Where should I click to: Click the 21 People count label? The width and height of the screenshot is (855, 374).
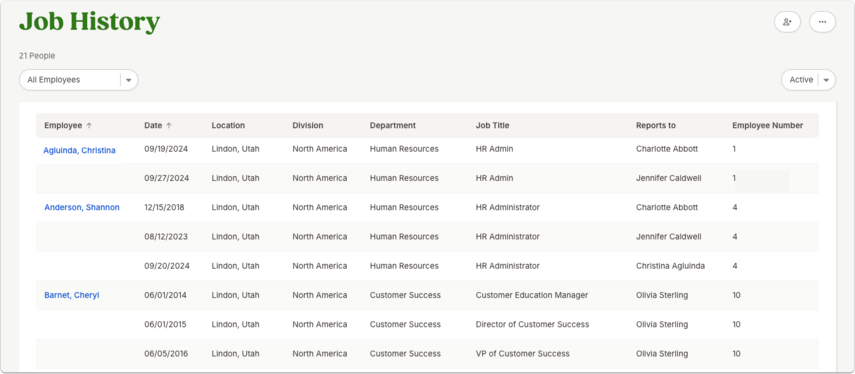37,56
